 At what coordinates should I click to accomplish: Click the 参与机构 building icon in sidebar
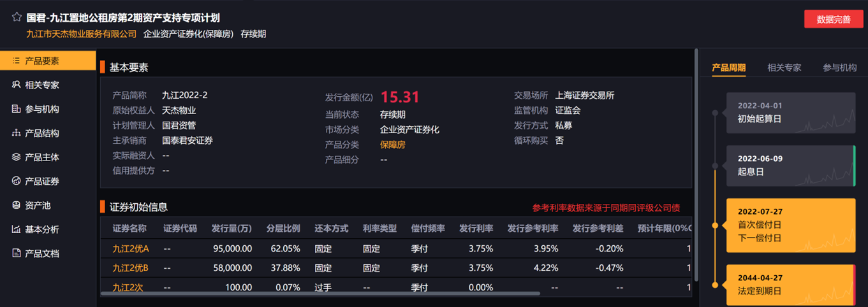pos(16,109)
